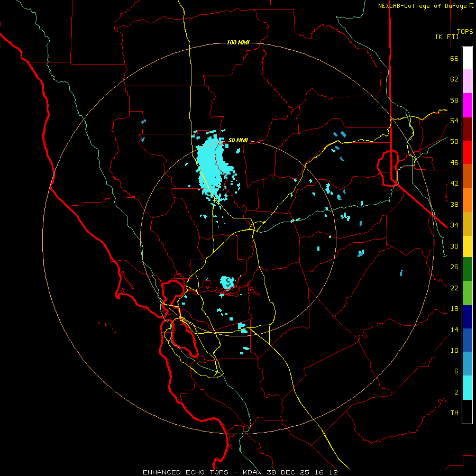The image size is (476, 476).
Task: Click the dark red 54 kft legend swatch
Action: pyautogui.click(x=467, y=129)
